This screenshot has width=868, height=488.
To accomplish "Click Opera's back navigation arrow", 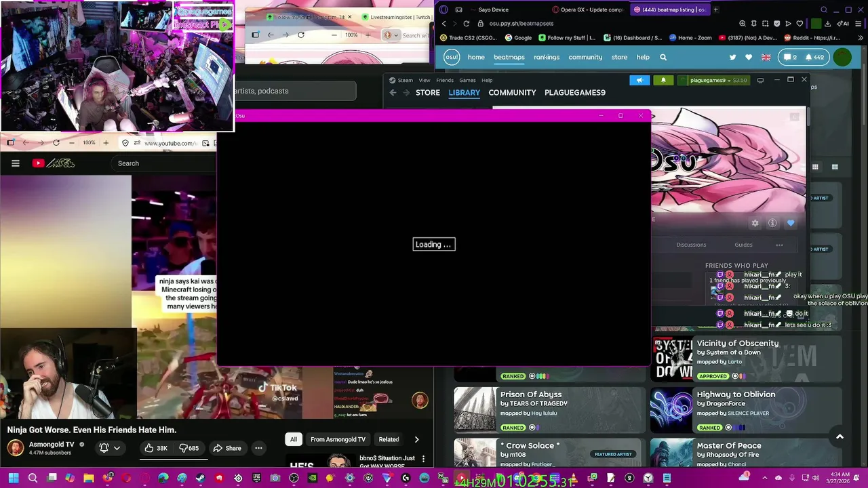I will (x=443, y=23).
